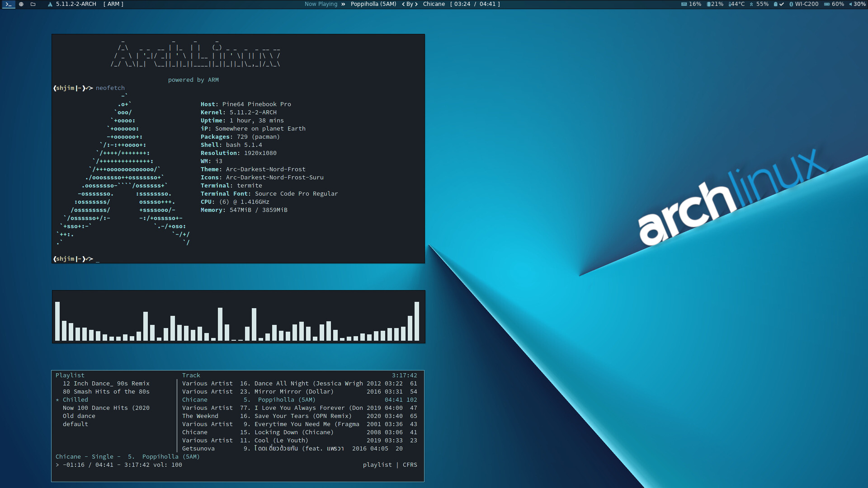Select the track Cool (Le Youth)
Image resolution: width=868 pixels, height=488 pixels.
tap(299, 441)
